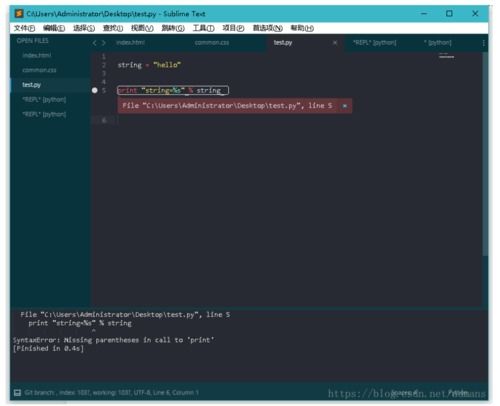
Task: Go to previous tab with left arrow
Action: coord(95,43)
